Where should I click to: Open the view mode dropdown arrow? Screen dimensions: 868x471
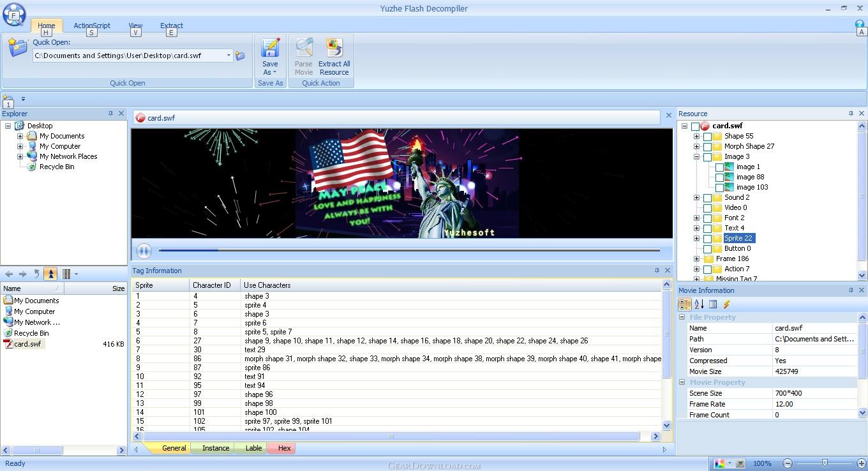[x=76, y=274]
